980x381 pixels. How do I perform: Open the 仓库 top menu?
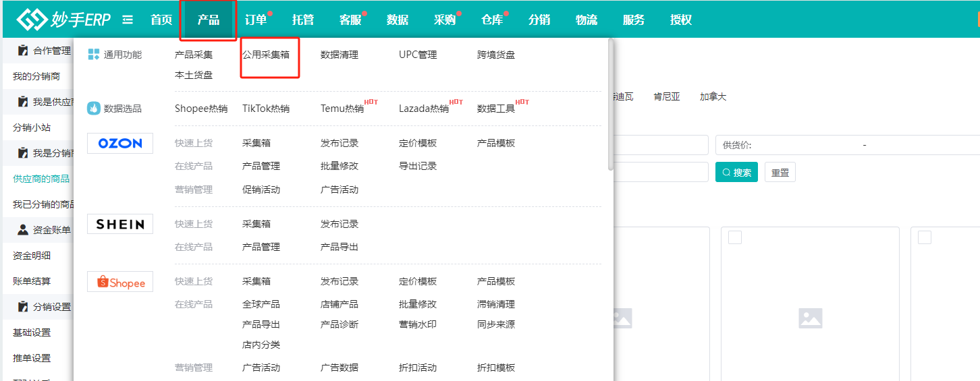click(492, 20)
